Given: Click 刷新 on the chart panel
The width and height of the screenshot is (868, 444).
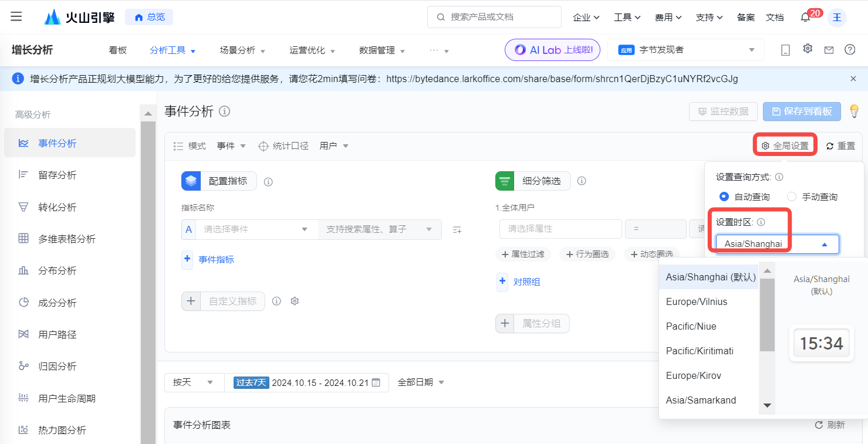Looking at the screenshot, I should 830,425.
